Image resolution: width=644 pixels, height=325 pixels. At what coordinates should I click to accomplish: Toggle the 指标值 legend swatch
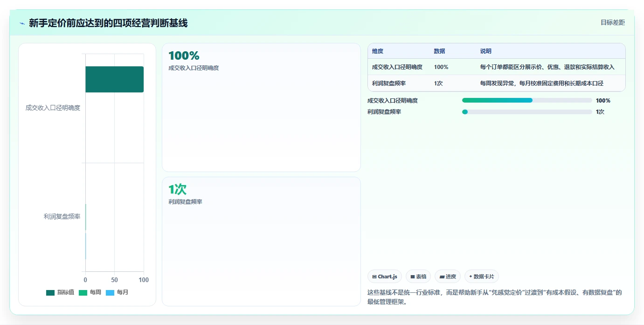pyautogui.click(x=50, y=292)
